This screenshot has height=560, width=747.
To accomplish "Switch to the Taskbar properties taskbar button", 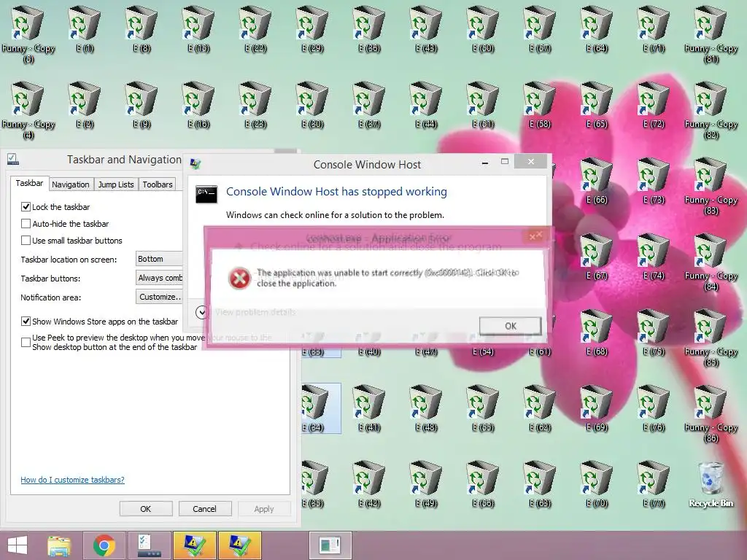I will (149, 545).
